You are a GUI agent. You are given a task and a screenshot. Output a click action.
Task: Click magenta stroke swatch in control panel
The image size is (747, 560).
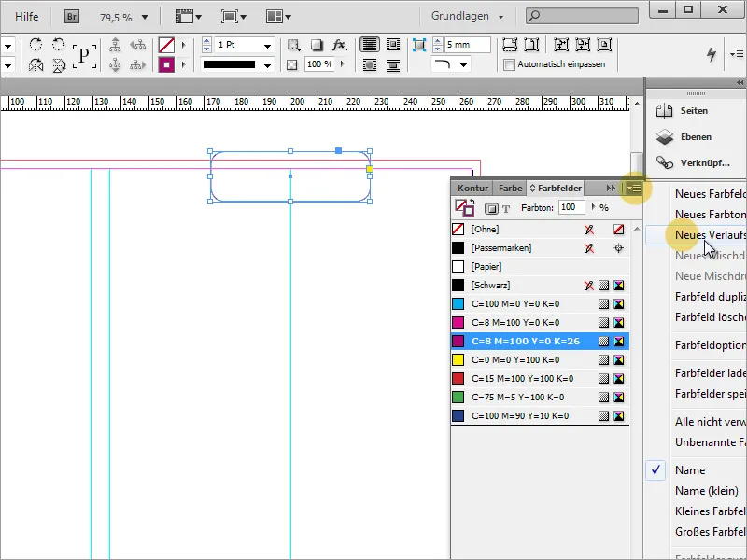(166, 64)
